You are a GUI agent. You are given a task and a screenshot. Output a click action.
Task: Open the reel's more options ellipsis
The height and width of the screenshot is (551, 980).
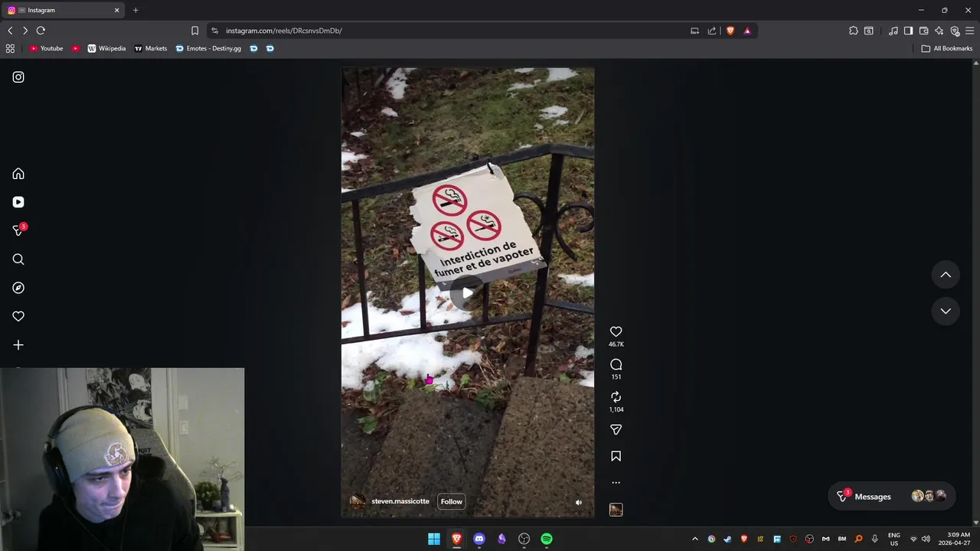coord(616,483)
